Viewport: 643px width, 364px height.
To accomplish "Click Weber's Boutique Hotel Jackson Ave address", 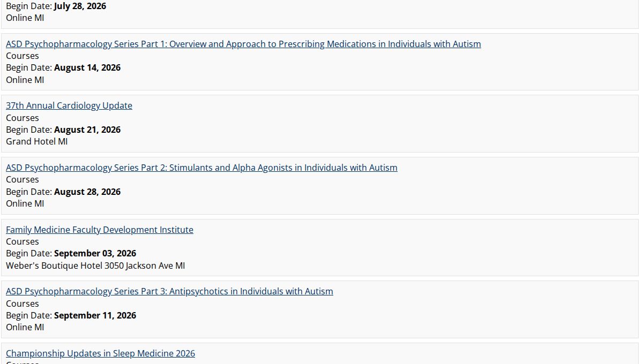I will tap(95, 266).
